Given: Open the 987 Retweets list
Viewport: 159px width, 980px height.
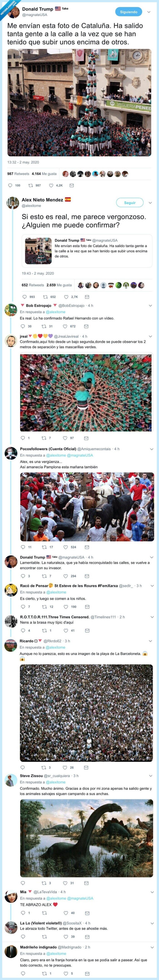Looking at the screenshot, I should (x=18, y=174).
